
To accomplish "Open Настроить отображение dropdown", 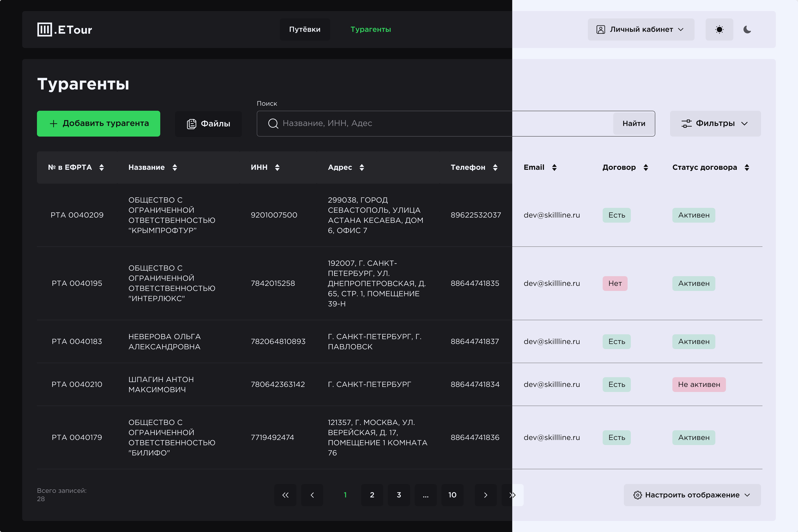I will point(692,495).
